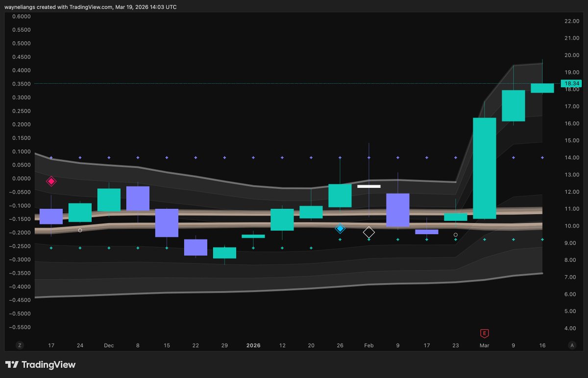Screen dimensions: 588x378
Task: Click the '16' date axis label
Action: tap(542, 345)
